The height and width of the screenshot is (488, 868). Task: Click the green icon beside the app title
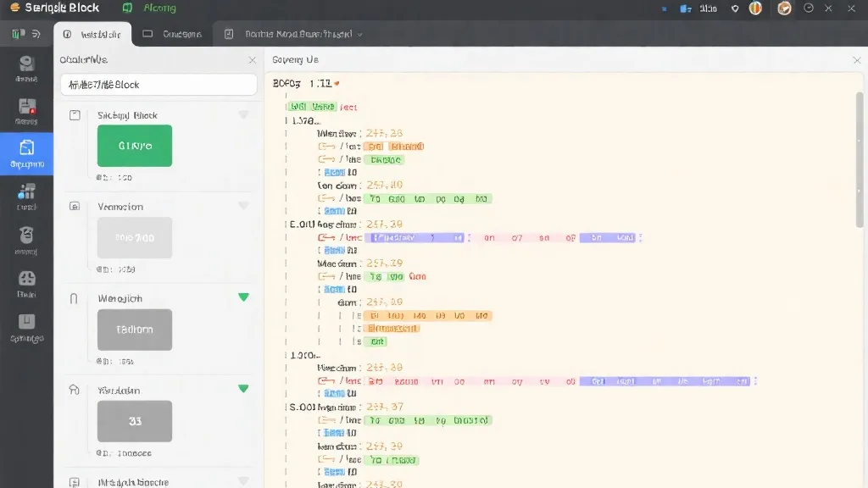127,8
